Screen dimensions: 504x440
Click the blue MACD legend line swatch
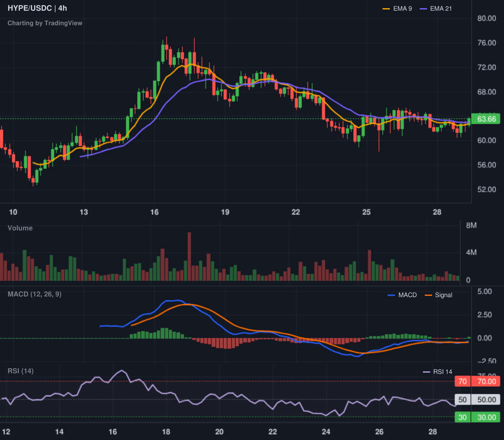click(391, 295)
